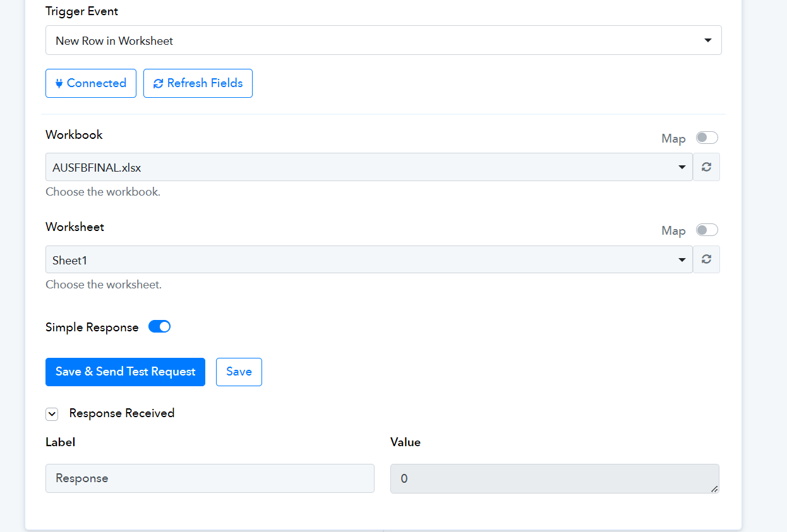Click the Worksheet refresh icon
Image resolution: width=787 pixels, height=532 pixels.
click(x=706, y=259)
